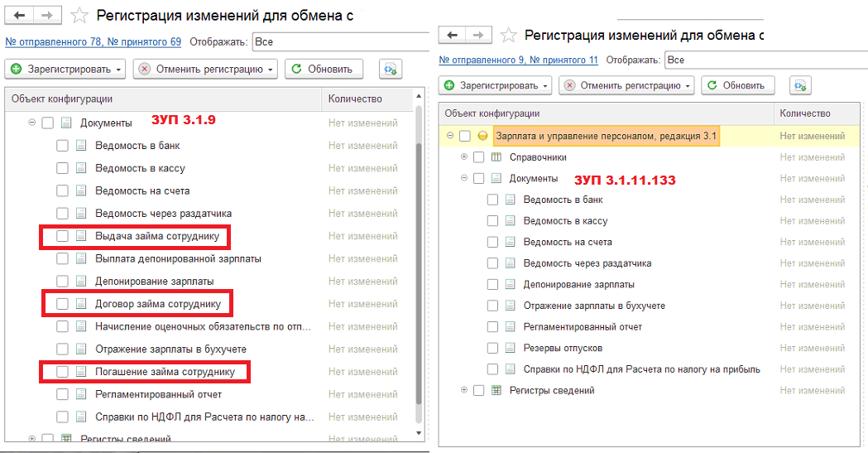Go back in right ЗУП 3.1.11.133 window
Image resolution: width=868 pixels, height=453 pixels.
click(x=453, y=35)
